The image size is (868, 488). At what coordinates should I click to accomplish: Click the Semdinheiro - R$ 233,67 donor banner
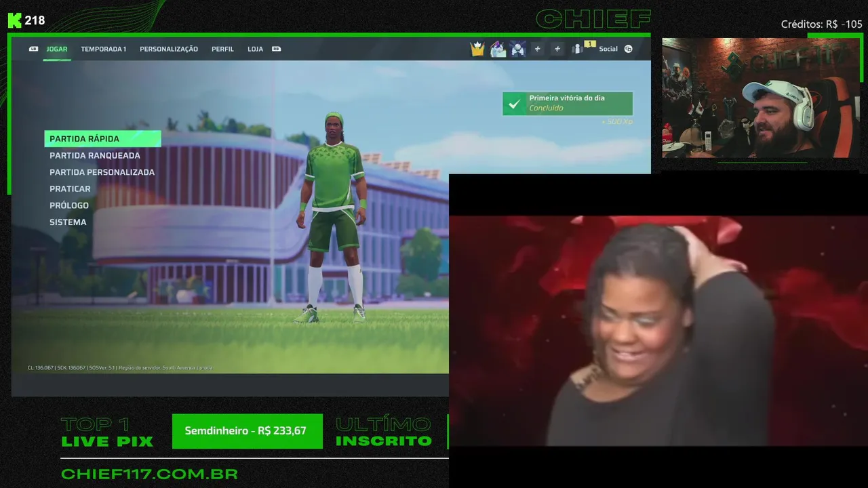coord(248,431)
